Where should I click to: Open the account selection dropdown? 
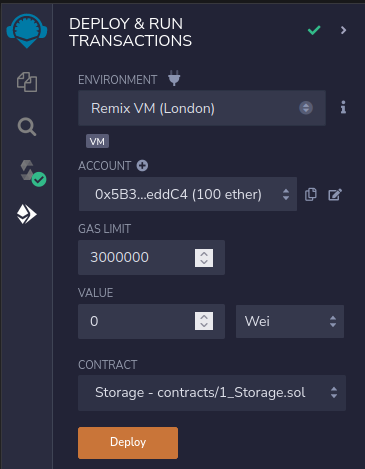click(x=188, y=194)
